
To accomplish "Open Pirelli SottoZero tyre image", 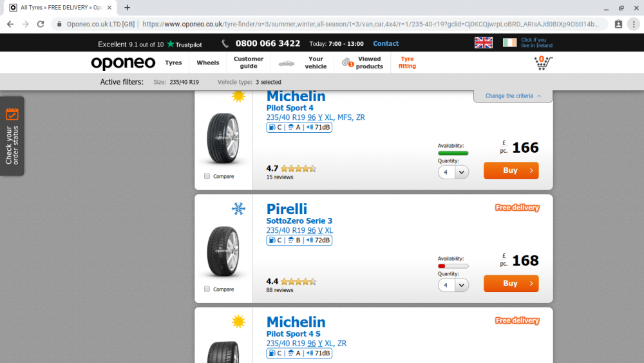I will [x=223, y=251].
